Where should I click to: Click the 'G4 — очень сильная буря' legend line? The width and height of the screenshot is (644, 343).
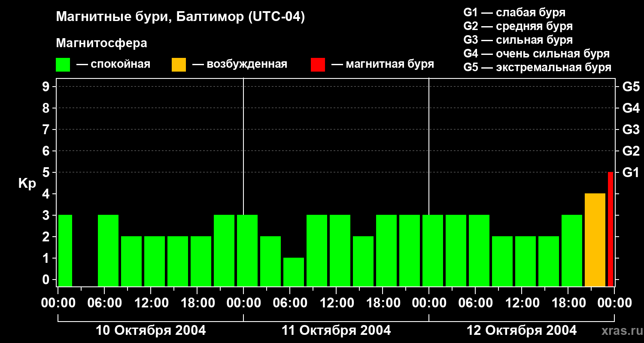pyautogui.click(x=536, y=54)
